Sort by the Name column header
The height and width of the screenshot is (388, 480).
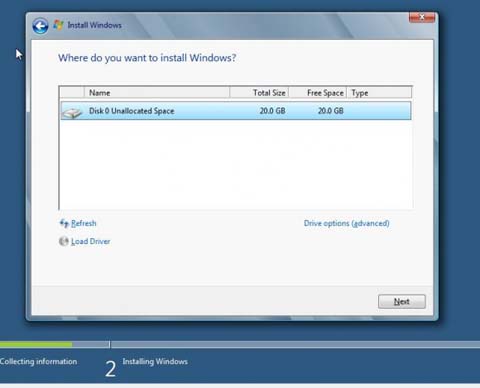click(157, 93)
